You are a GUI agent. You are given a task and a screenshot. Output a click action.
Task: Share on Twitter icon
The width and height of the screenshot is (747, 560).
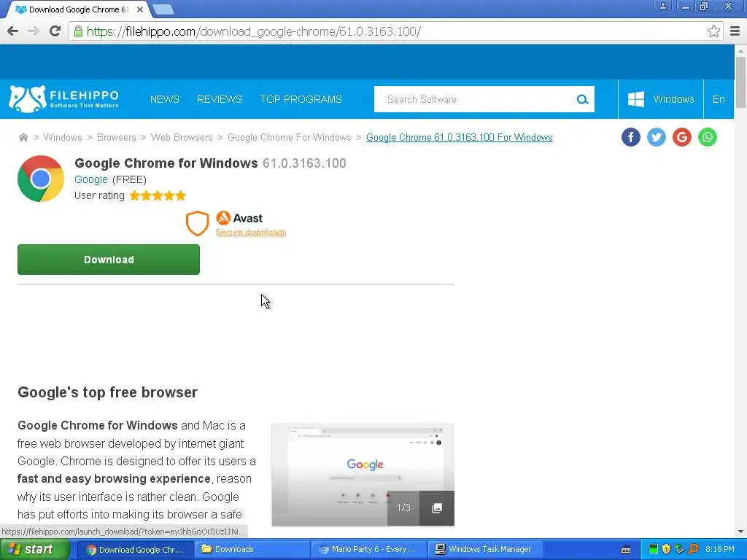pyautogui.click(x=657, y=138)
